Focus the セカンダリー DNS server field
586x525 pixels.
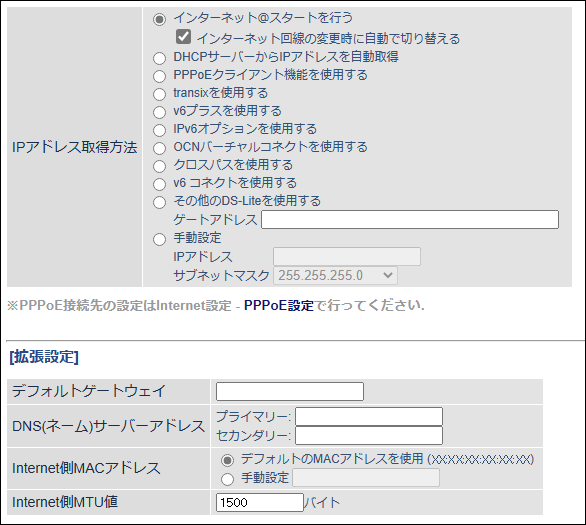point(369,436)
